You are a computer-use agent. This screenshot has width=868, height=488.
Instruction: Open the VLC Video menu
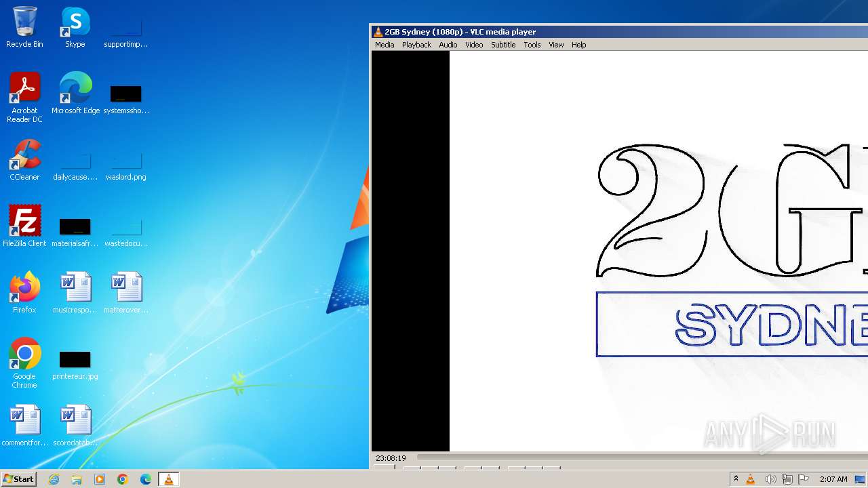pos(474,45)
